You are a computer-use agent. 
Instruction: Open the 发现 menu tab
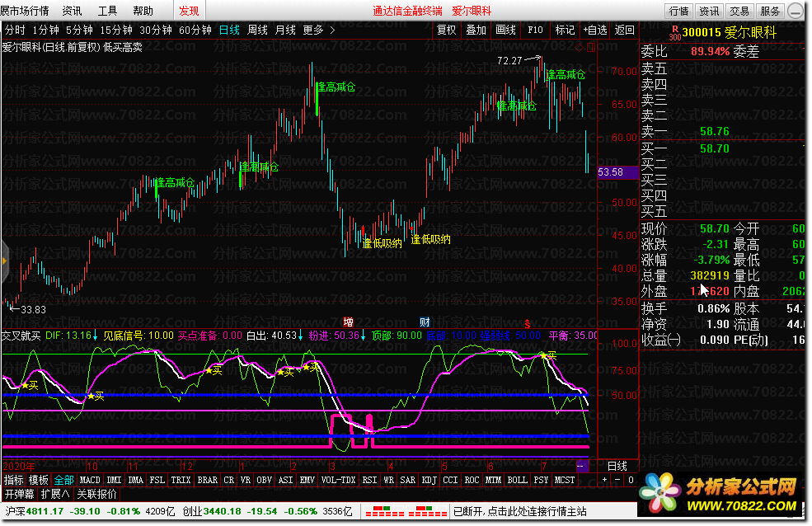click(x=189, y=11)
